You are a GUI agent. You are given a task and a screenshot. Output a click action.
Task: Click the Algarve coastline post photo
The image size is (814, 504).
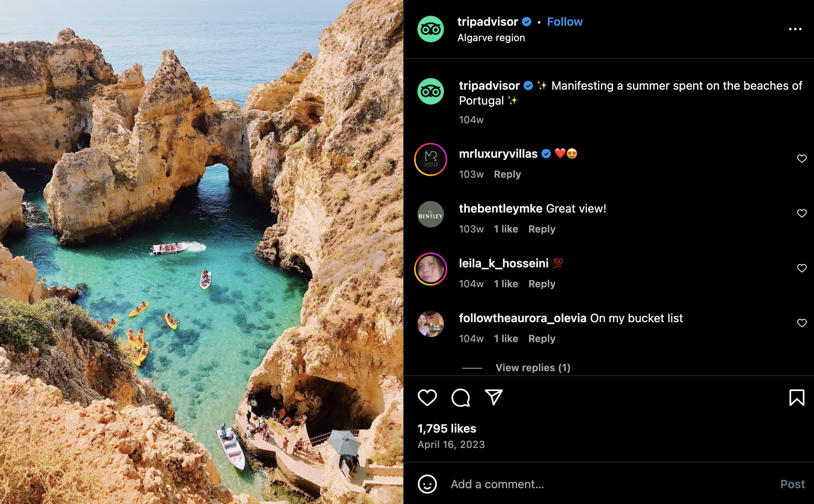pos(201,252)
